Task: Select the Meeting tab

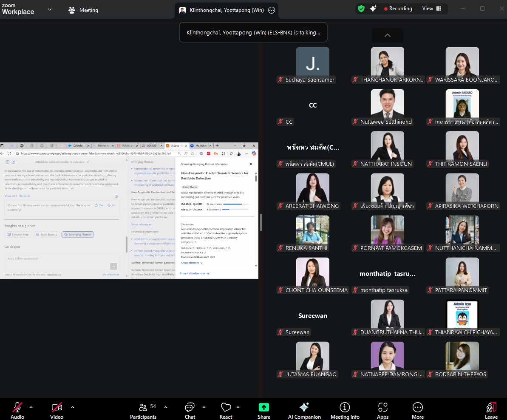Action: click(83, 10)
